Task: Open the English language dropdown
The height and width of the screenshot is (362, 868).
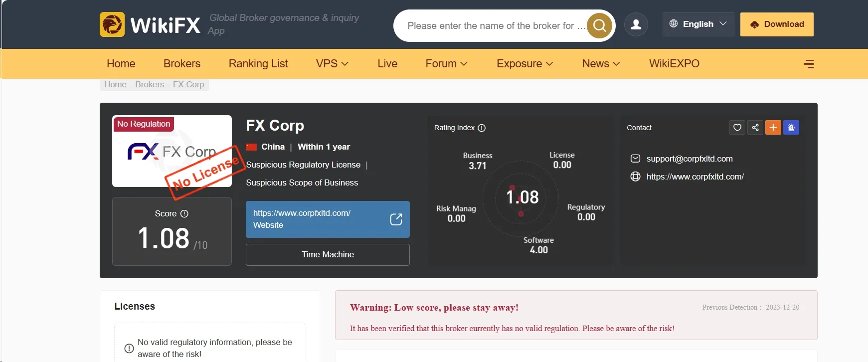Action: pyautogui.click(x=698, y=24)
